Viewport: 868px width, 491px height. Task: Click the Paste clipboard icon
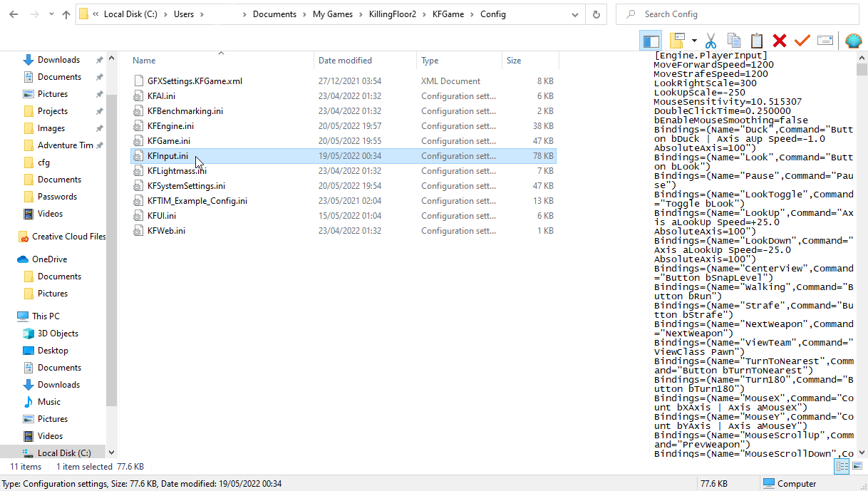click(x=757, y=41)
